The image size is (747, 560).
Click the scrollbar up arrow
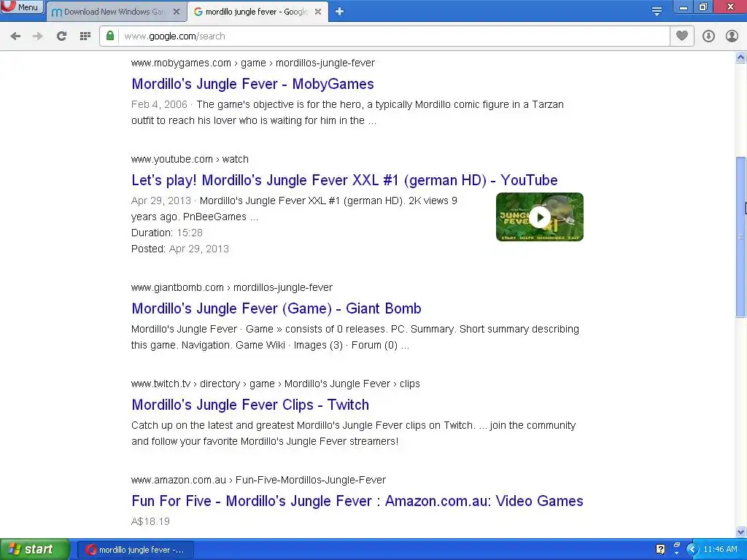741,57
